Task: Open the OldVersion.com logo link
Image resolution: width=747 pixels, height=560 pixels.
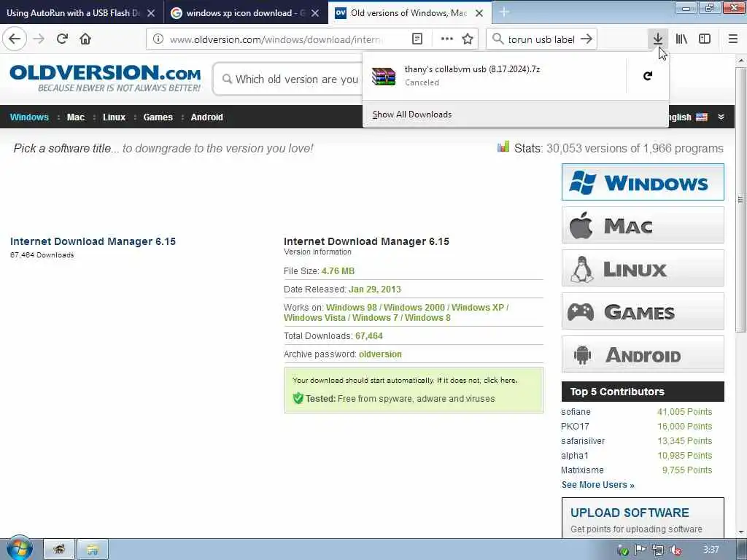Action: (105, 78)
